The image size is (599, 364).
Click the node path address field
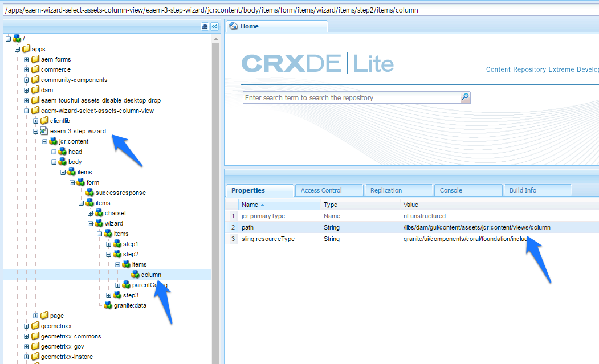301,10
